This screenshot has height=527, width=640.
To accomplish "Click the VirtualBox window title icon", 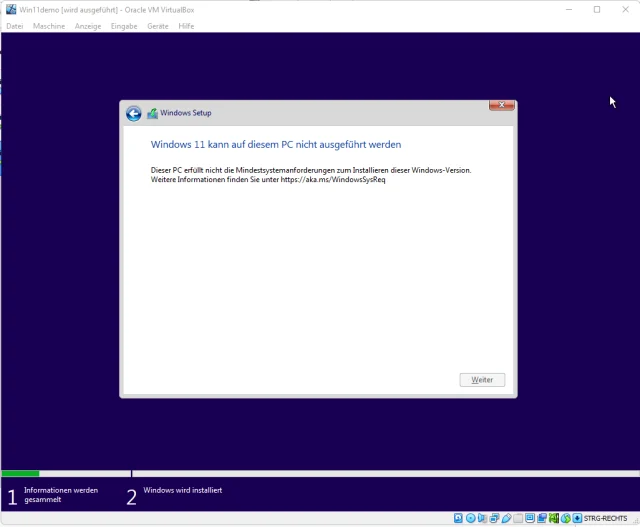I will click(11, 9).
